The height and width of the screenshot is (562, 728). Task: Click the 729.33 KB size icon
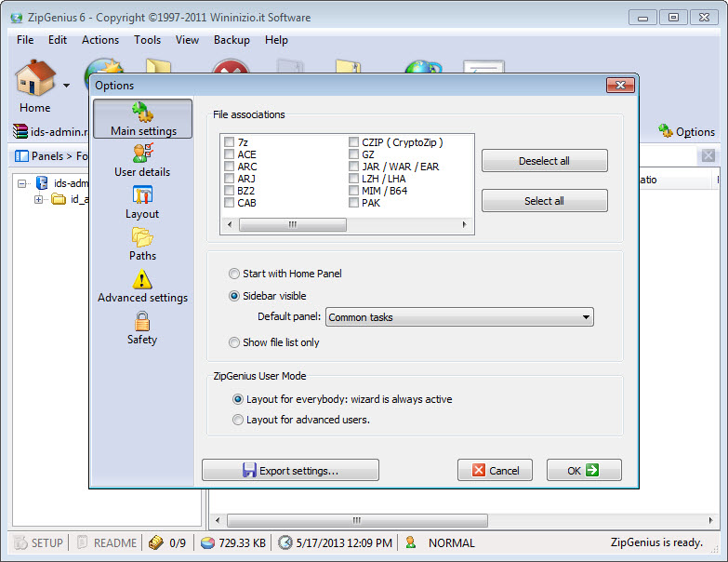click(x=207, y=542)
